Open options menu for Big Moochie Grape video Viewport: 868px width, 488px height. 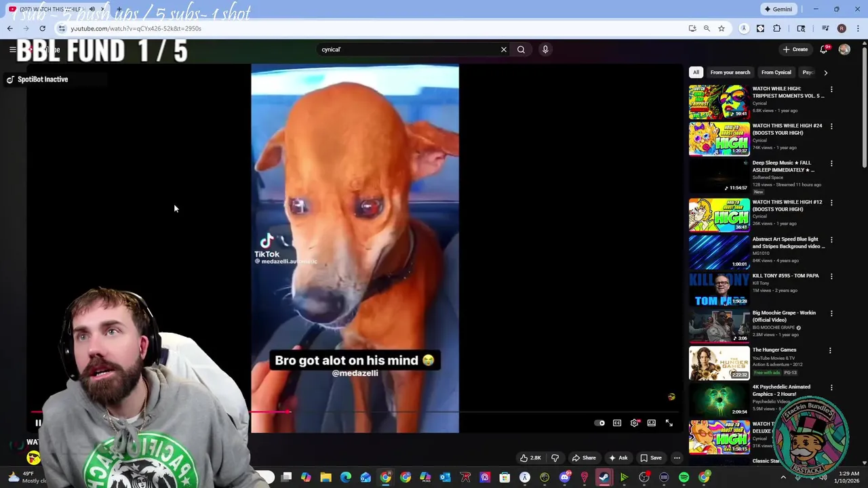click(x=831, y=314)
